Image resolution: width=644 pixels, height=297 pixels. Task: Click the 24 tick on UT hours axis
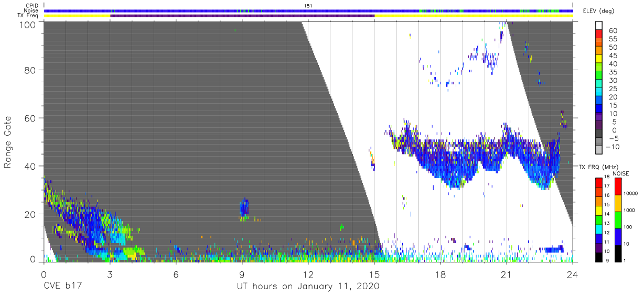[x=573, y=274]
